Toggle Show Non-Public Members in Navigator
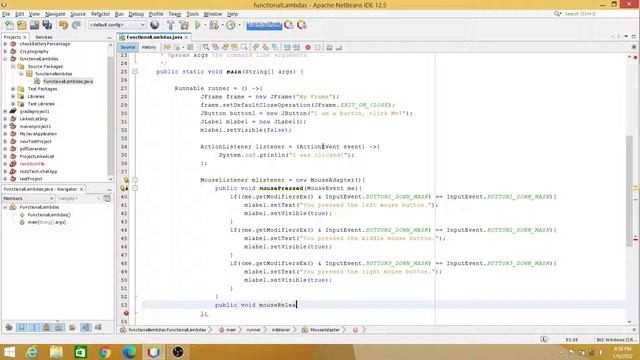This screenshot has height=360, width=640. pyautogui.click(x=47, y=327)
